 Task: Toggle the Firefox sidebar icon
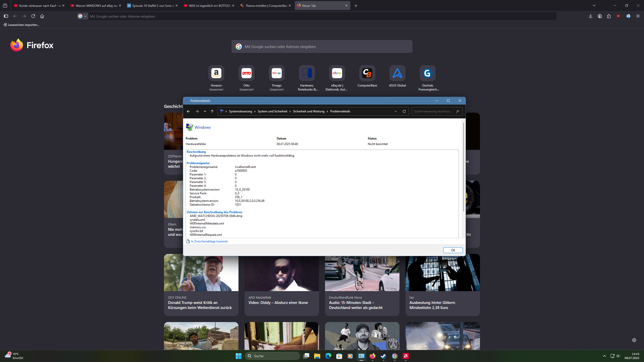[x=6, y=16]
